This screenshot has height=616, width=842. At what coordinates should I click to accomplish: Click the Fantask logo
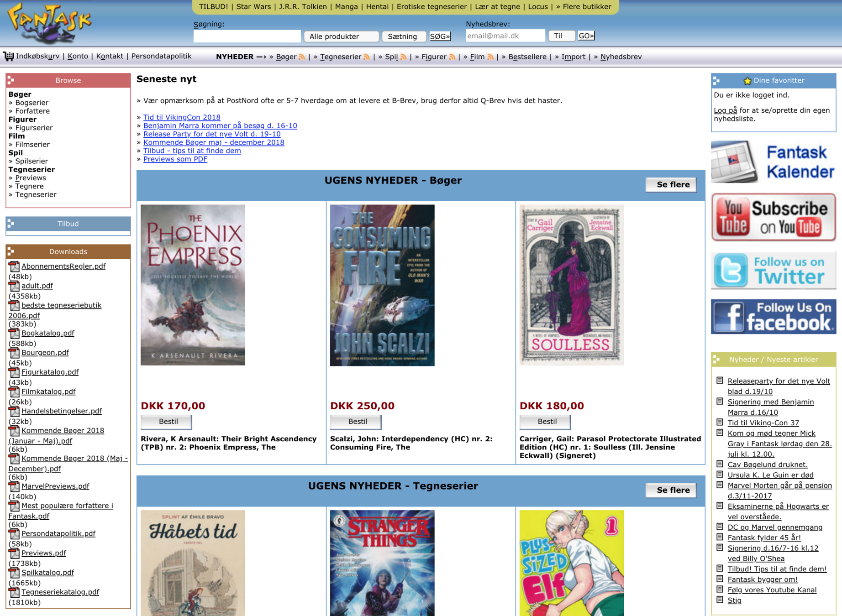[x=49, y=23]
